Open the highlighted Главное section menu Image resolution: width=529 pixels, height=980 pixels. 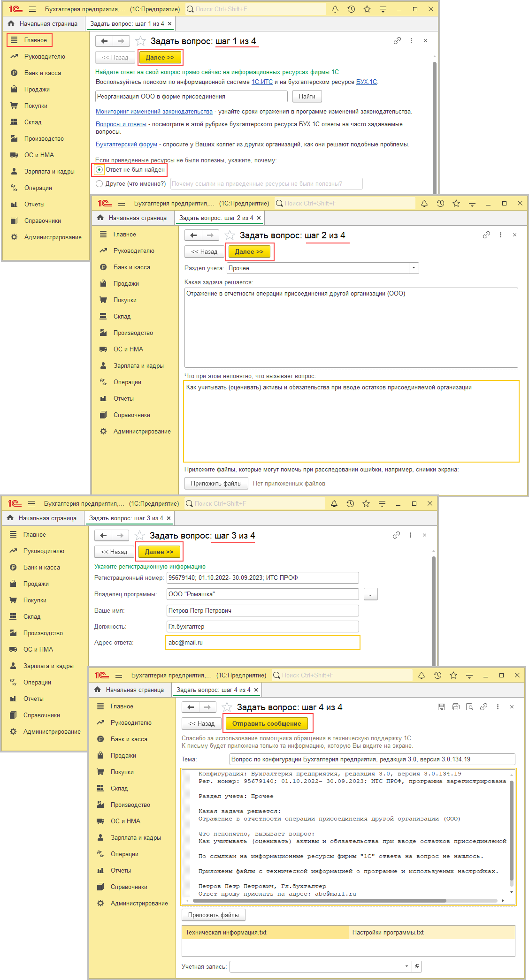(x=30, y=40)
